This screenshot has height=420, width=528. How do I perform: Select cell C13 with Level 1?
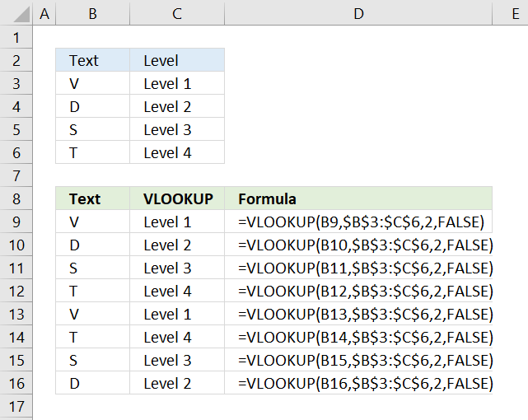177,314
